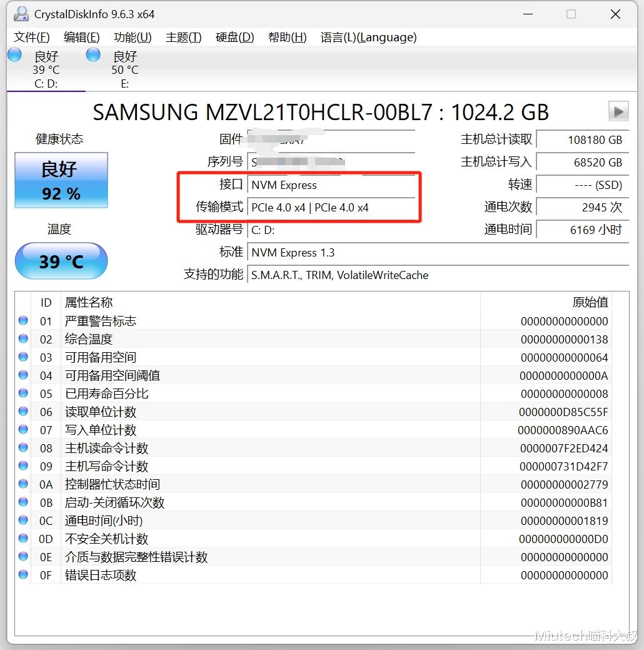Click the status orb for row 03
Screen dimensions: 644x650
point(23,357)
